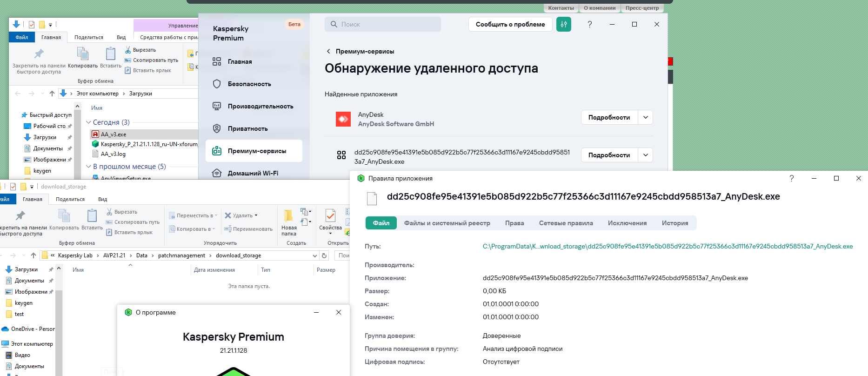Open the Вид tab in top Explorer window

[x=121, y=37]
